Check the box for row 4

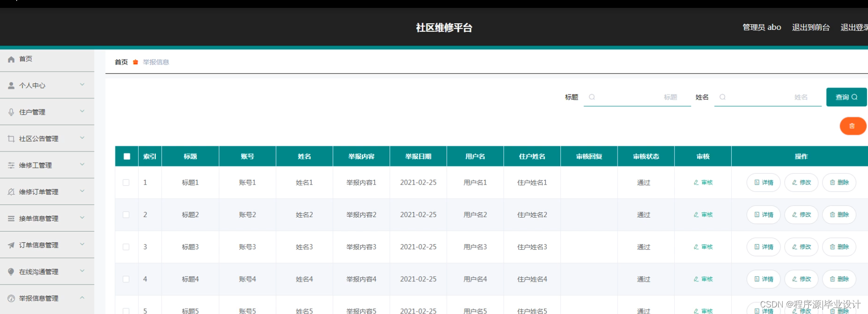tap(126, 279)
